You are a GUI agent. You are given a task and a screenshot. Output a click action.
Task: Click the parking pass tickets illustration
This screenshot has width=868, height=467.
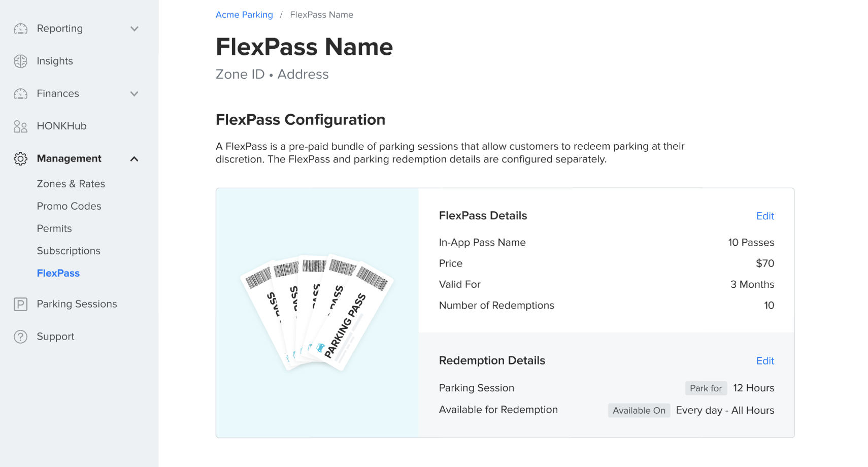[317, 312]
